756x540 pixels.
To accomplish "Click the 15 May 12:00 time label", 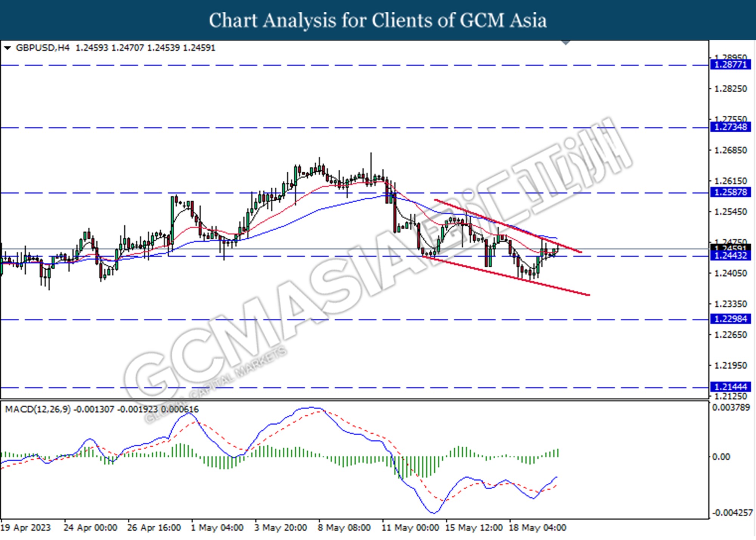I will point(474,528).
